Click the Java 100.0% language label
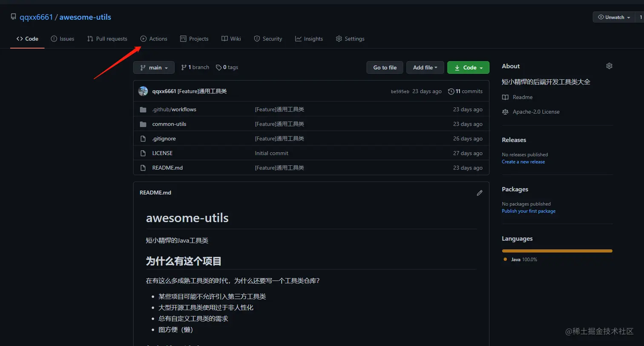 click(524, 259)
